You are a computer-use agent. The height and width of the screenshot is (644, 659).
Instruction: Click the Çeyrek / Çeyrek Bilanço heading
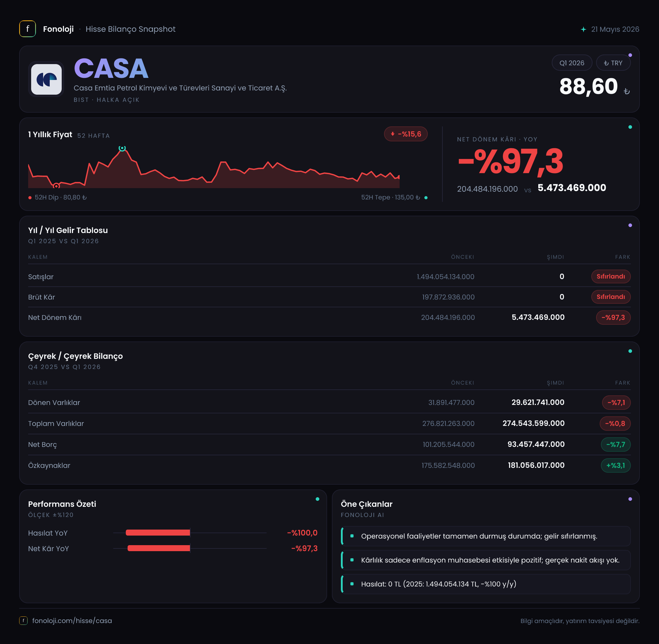tap(75, 356)
